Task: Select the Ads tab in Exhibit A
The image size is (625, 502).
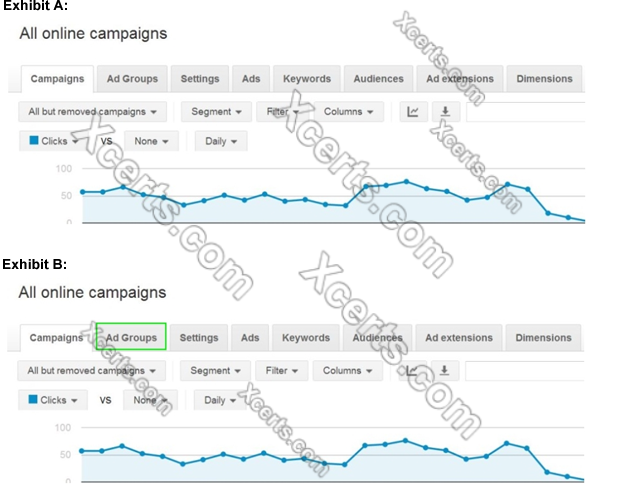Action: click(250, 79)
